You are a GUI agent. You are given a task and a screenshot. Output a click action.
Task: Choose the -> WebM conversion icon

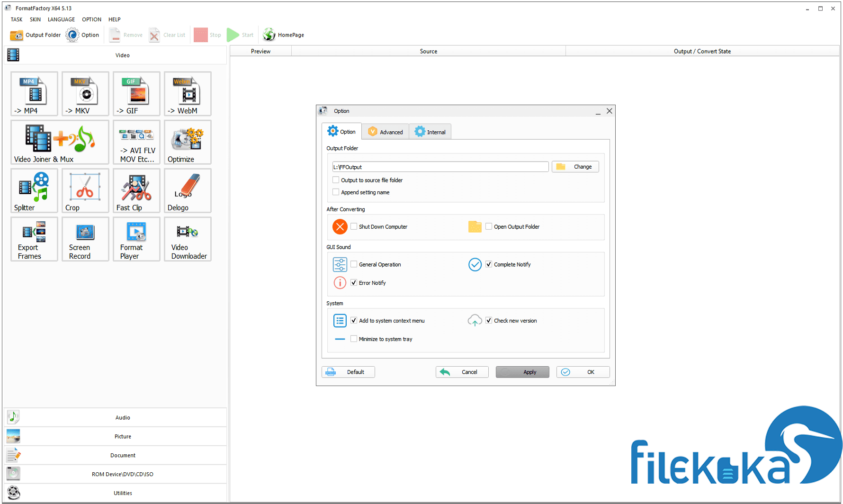188,94
